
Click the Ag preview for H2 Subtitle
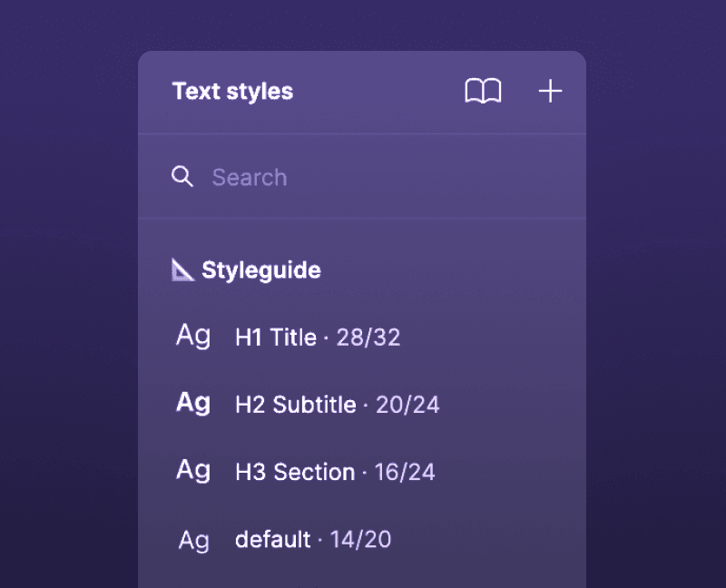pos(193,403)
